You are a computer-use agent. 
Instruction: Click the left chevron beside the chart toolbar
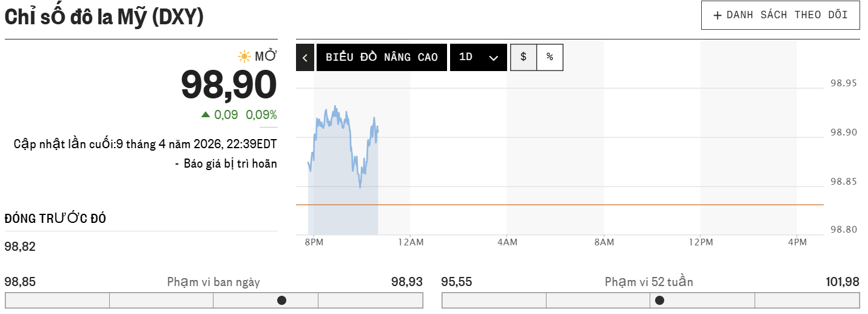[305, 58]
